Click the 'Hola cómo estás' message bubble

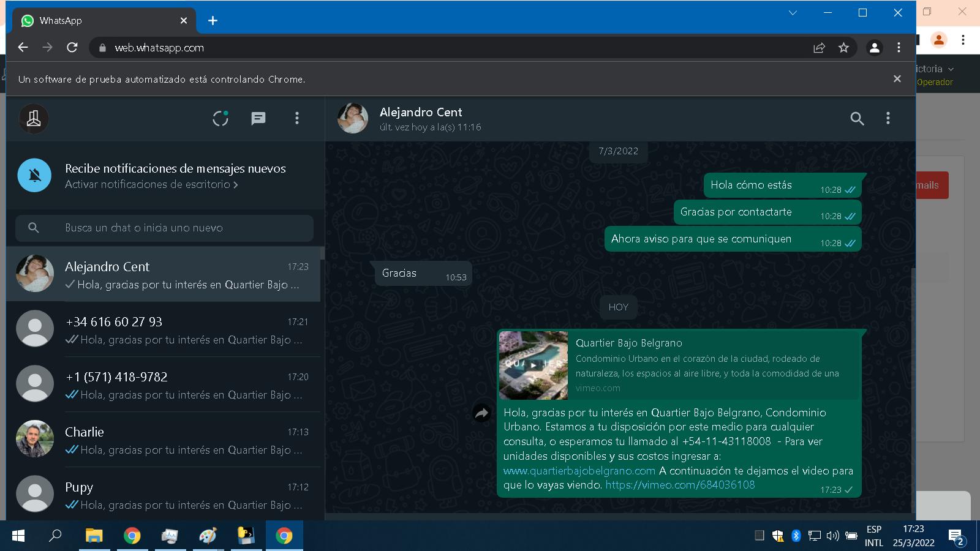point(782,186)
